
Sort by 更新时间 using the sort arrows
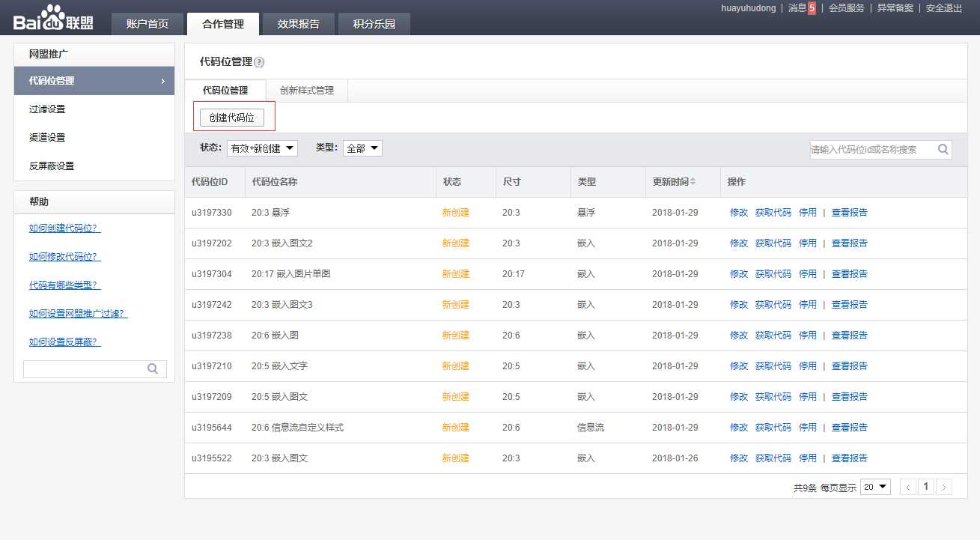[x=693, y=182]
